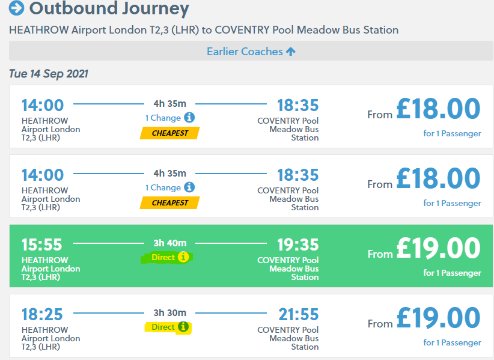Open info icon on first 14:00 coach

[189, 117]
